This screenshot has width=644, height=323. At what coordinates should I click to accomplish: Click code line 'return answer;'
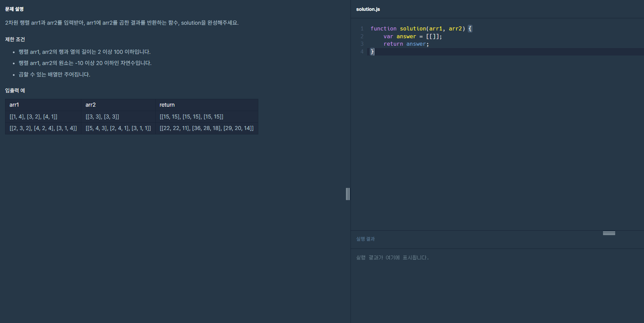[x=406, y=44]
